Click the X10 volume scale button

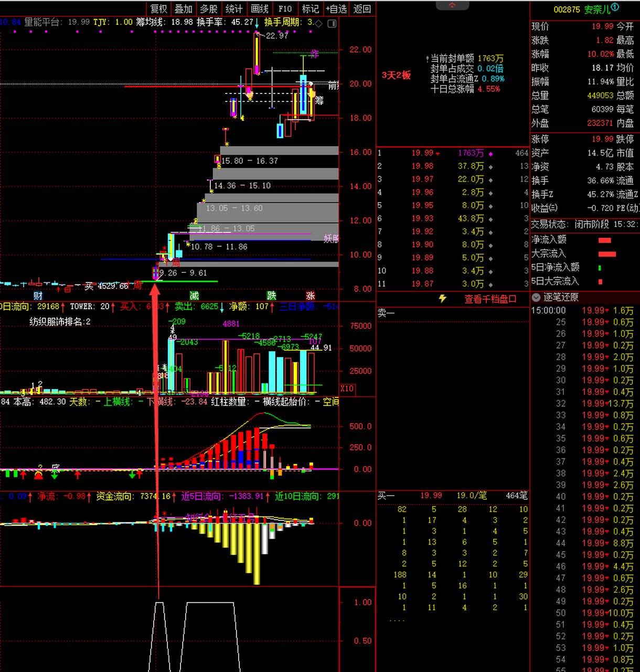point(347,389)
